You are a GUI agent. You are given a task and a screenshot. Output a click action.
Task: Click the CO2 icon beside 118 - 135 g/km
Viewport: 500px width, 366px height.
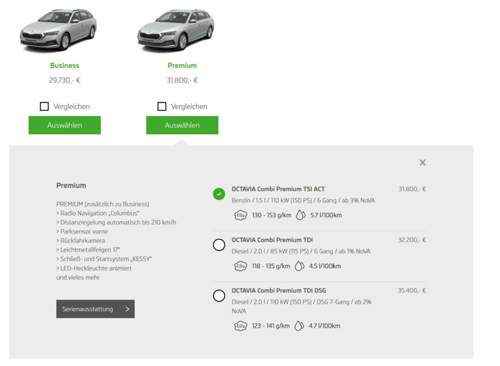tap(240, 266)
